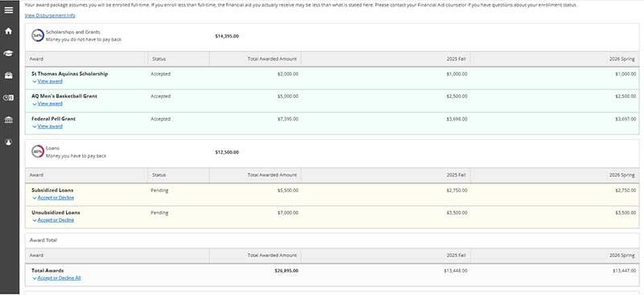Click the Accepted status of Federal Pell Grant
Viewport: 644px width, 295px height.
click(160, 119)
